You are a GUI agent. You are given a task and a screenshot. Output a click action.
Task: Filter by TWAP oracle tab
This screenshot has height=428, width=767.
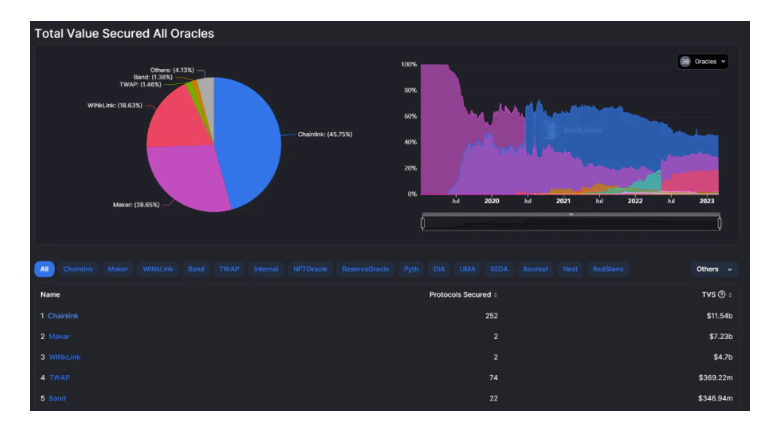[229, 269]
